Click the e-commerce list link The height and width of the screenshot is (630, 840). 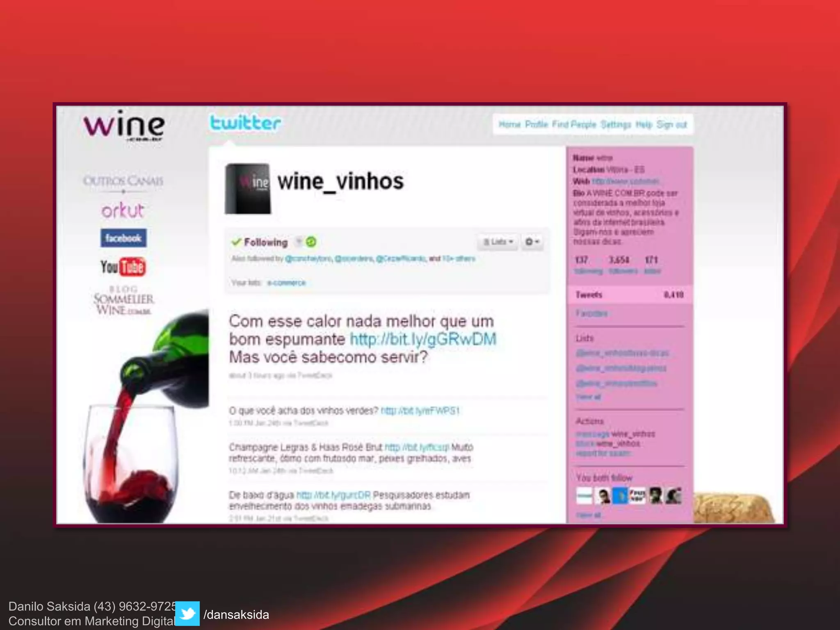(286, 283)
